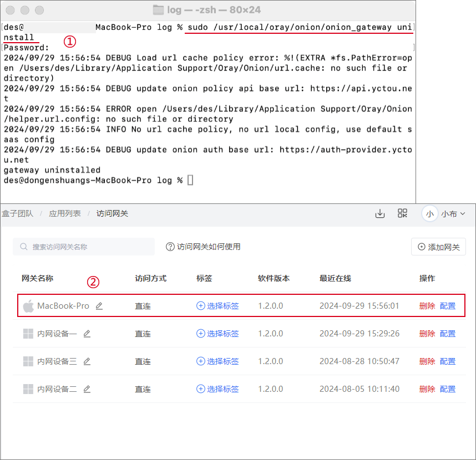476x460 pixels.
Task: Click the download icon in the header
Action: pos(380,213)
